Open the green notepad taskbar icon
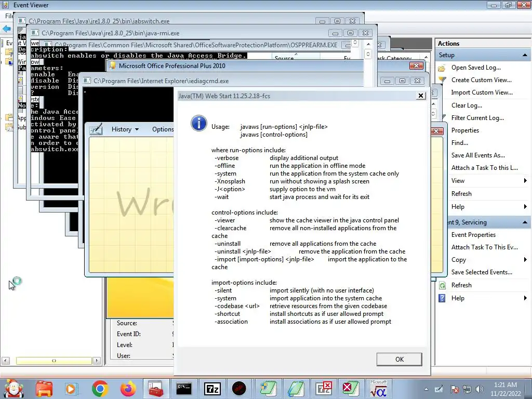Viewport: 532px width, 399px height. (x=296, y=389)
